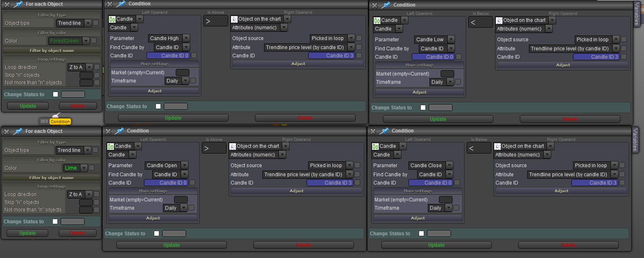
Task: Tick Change Status checkbox in Candle Low condition
Action: tap(423, 108)
